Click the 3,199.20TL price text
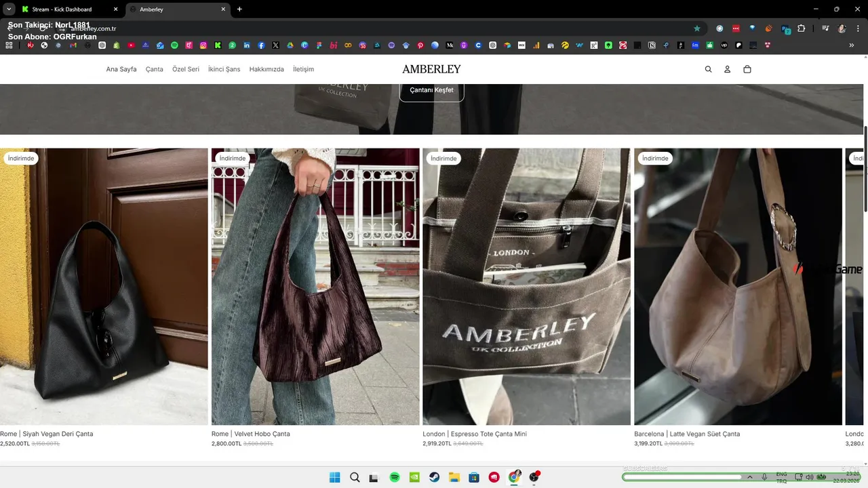The height and width of the screenshot is (488, 868). [649, 443]
